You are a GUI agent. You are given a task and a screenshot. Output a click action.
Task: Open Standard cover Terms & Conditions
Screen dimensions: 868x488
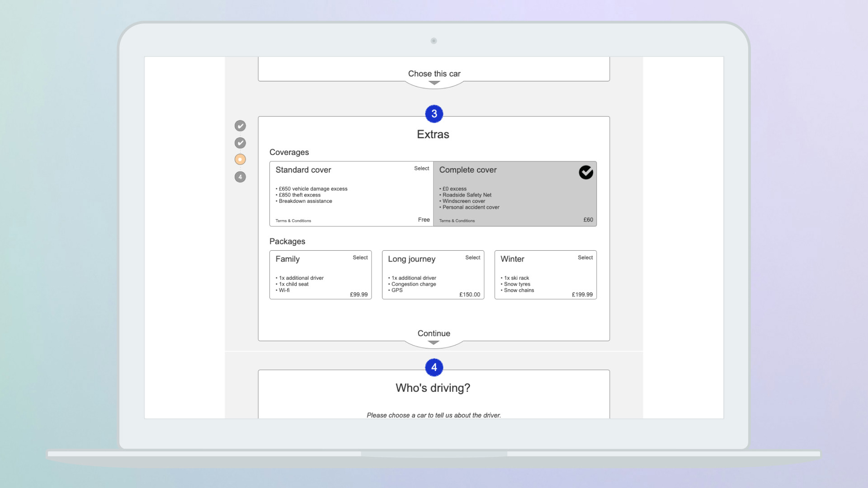[293, 221]
